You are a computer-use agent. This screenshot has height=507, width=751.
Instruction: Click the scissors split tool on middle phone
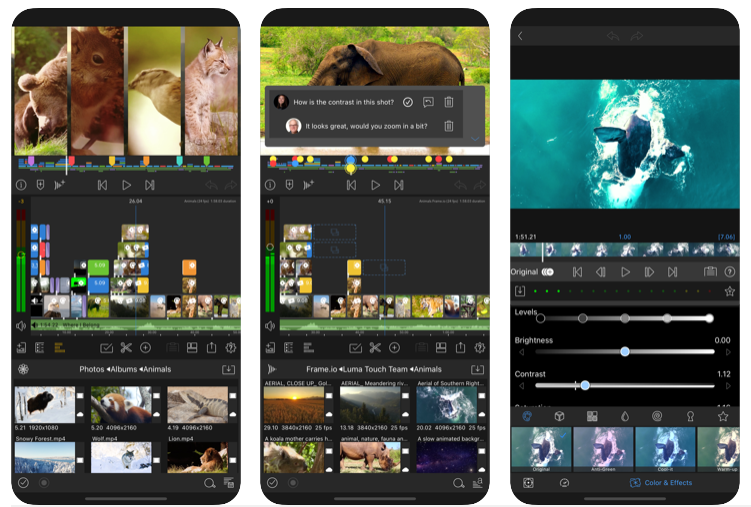tap(375, 348)
